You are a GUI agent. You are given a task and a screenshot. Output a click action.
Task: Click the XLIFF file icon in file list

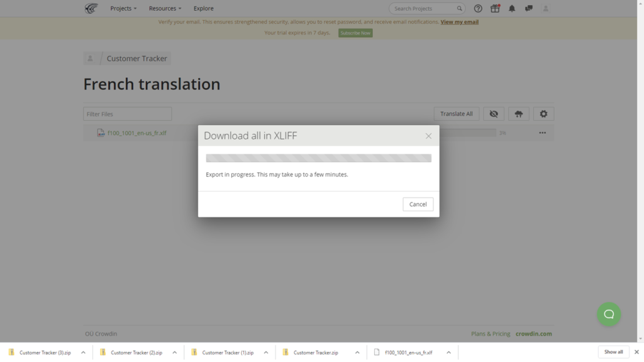tap(101, 133)
